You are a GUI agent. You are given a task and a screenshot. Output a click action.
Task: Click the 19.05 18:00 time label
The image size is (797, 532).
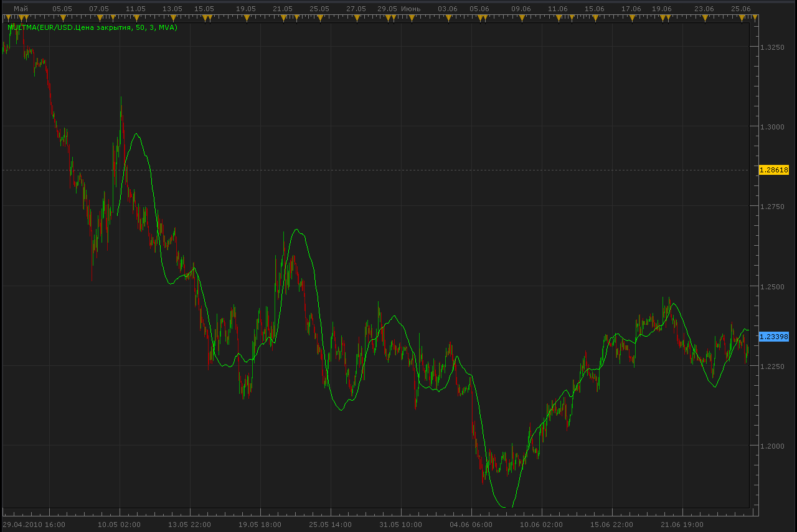tap(260, 525)
